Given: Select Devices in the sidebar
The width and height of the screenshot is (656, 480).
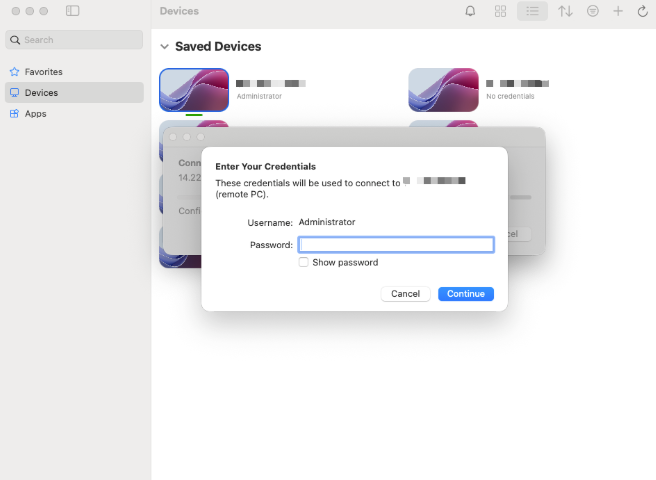Looking at the screenshot, I should (x=41, y=93).
